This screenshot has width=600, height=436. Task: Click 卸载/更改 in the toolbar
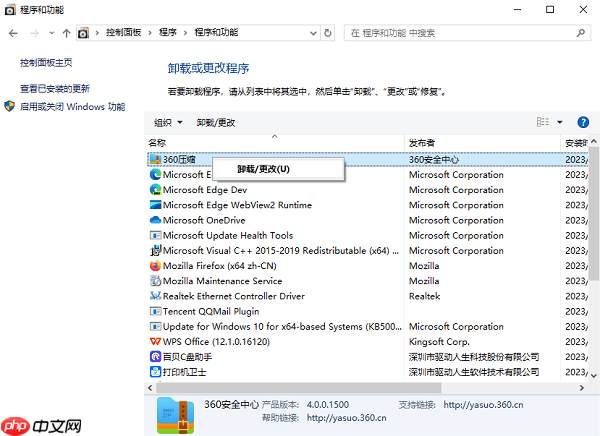point(216,122)
